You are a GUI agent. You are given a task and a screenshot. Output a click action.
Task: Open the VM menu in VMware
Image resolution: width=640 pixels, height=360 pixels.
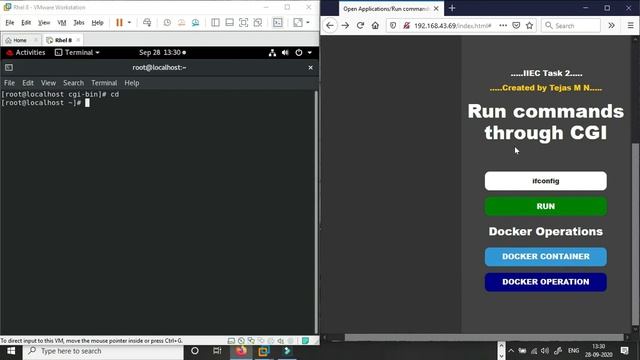[62, 22]
